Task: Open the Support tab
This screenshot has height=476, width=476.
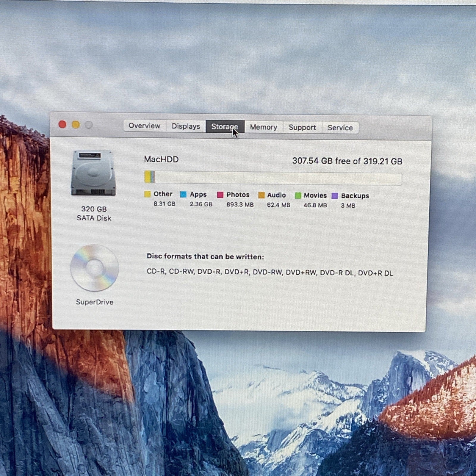Action: [302, 128]
